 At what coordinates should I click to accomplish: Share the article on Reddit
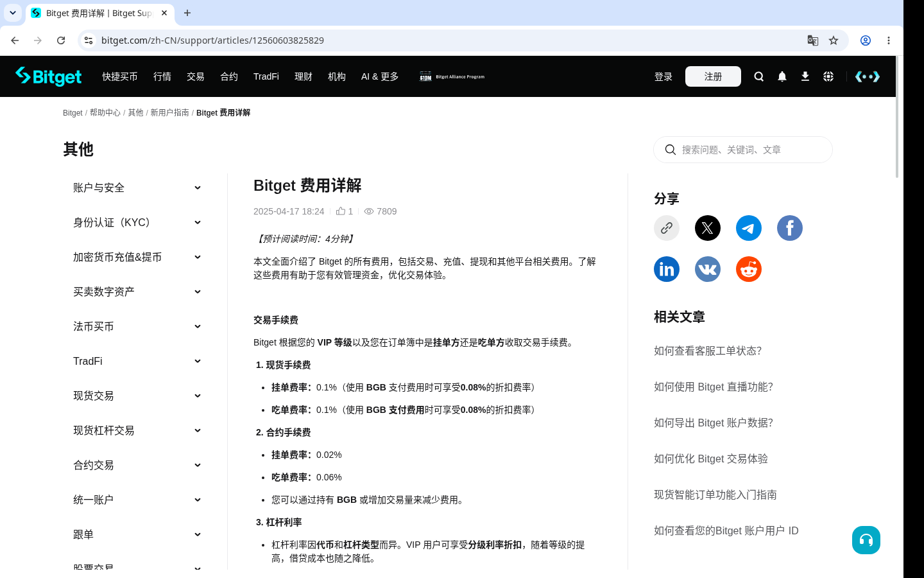click(x=749, y=269)
